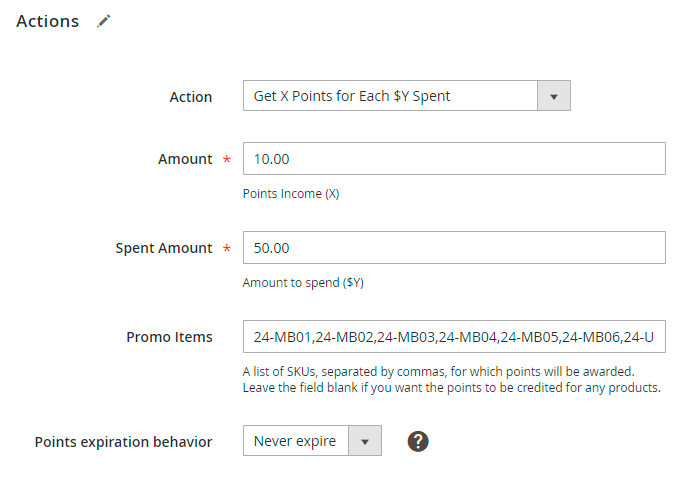Click the 'Amount to spend ($Y)' hint text
This screenshot has height=495, width=685.
click(x=303, y=283)
